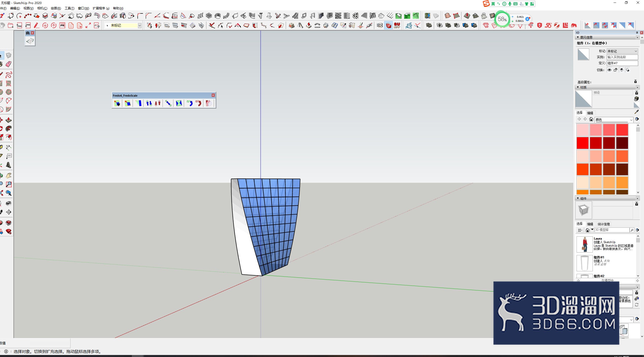The height and width of the screenshot is (357, 644).
Task: Open the 扩展程序 menu
Action: [101, 8]
